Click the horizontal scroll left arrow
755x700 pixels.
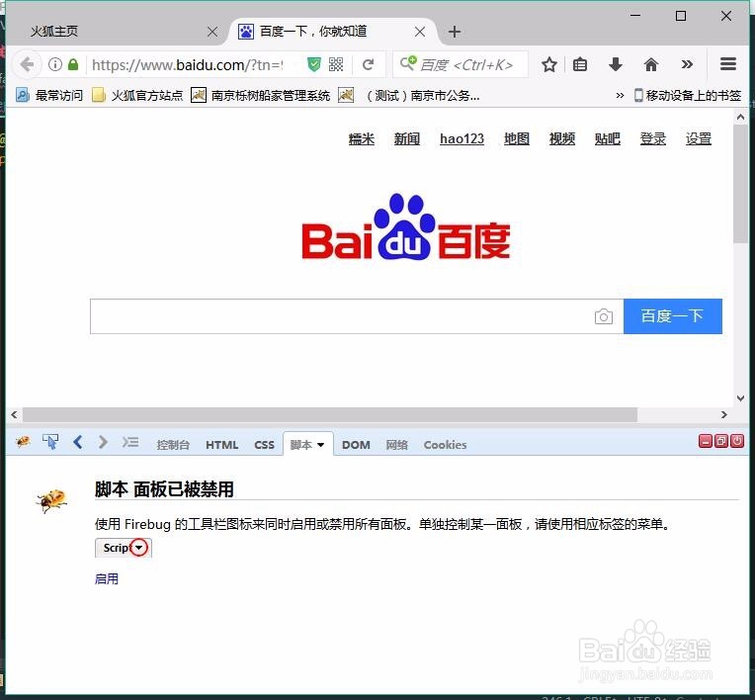click(x=14, y=415)
